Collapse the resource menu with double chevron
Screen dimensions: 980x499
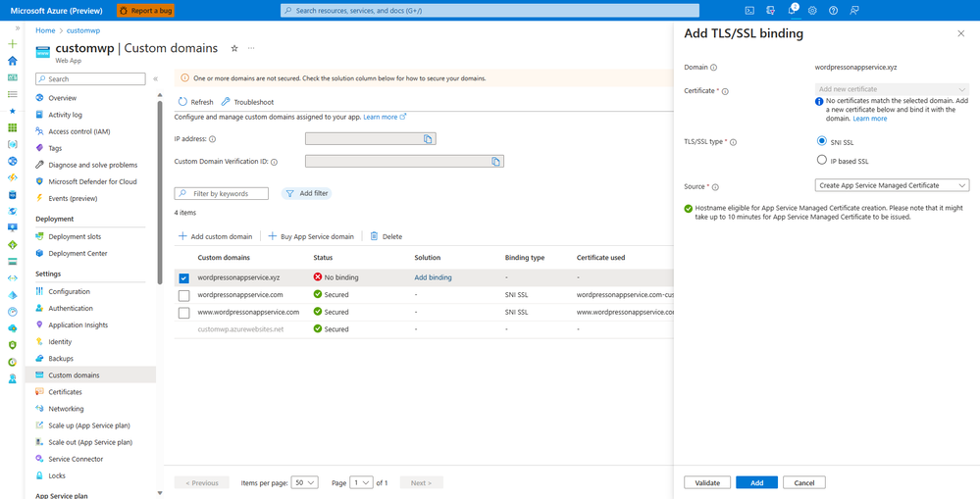[x=155, y=79]
